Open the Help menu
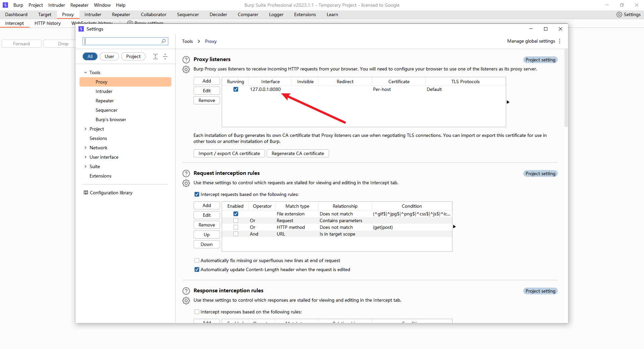The width and height of the screenshot is (644, 349). coord(121,5)
